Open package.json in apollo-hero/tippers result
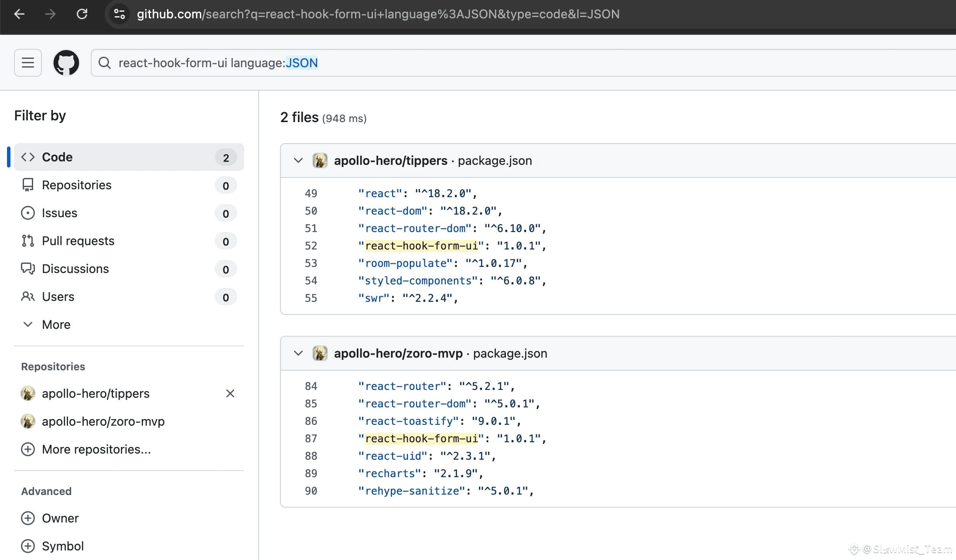The height and width of the screenshot is (560, 956). [495, 160]
